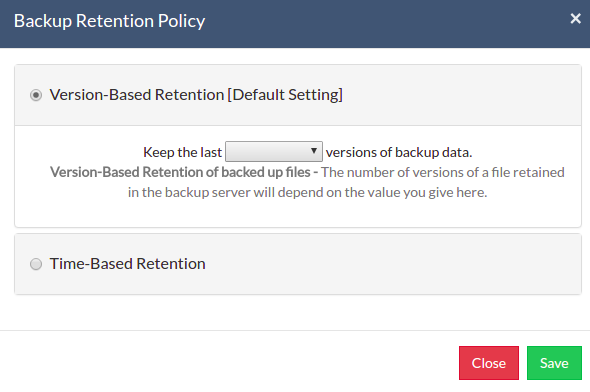Click the bold 'Version-Based Retention of backed up files' text
This screenshot has height=392, width=590.
pyautogui.click(x=180, y=172)
